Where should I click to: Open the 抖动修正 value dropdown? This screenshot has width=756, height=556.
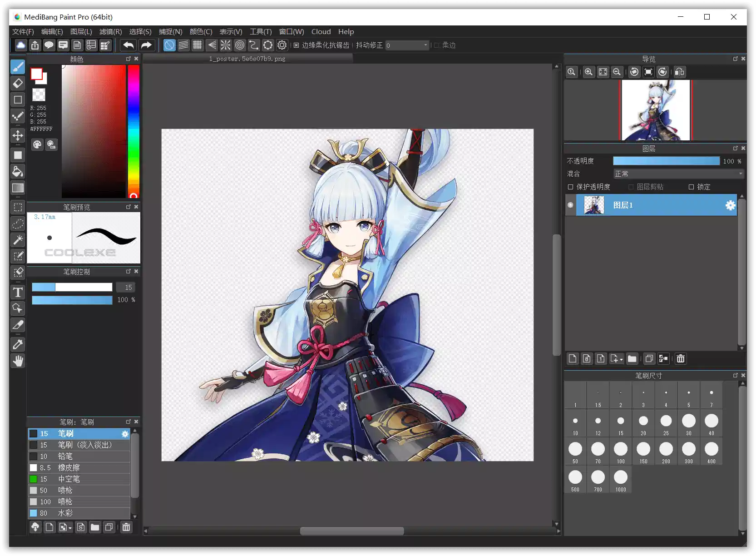point(424,45)
